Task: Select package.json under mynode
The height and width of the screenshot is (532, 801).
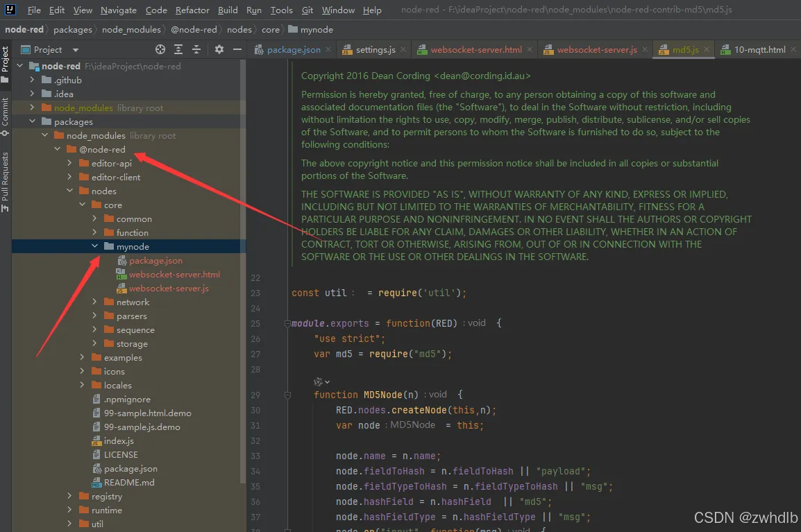Action: pos(155,260)
